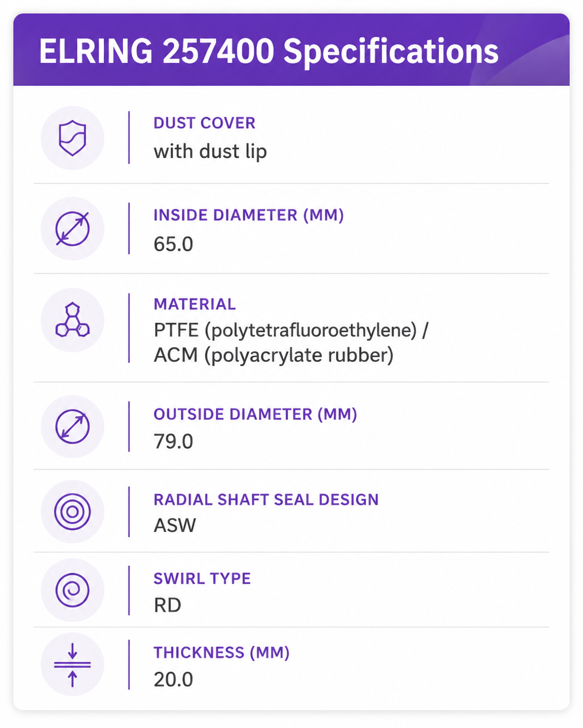The width and height of the screenshot is (583, 728).
Task: Select the ACM (polyacrylate rubber) text
Action: click(x=273, y=355)
